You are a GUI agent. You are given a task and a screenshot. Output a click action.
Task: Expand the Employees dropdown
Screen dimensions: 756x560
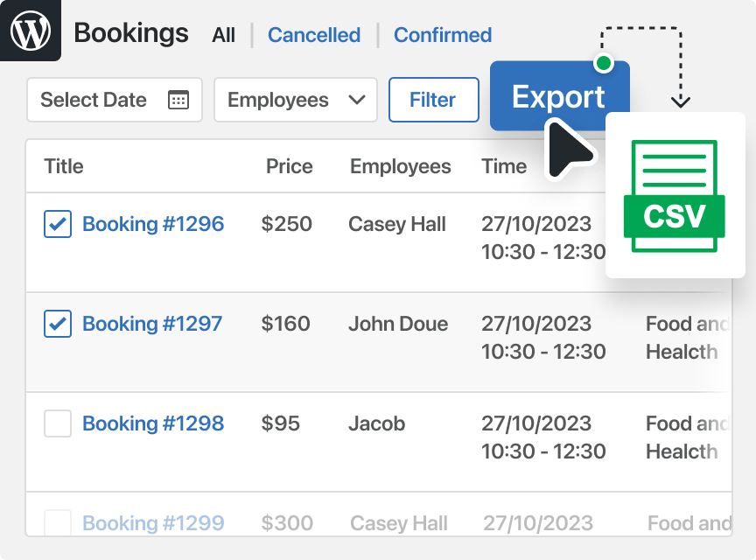[x=296, y=100]
